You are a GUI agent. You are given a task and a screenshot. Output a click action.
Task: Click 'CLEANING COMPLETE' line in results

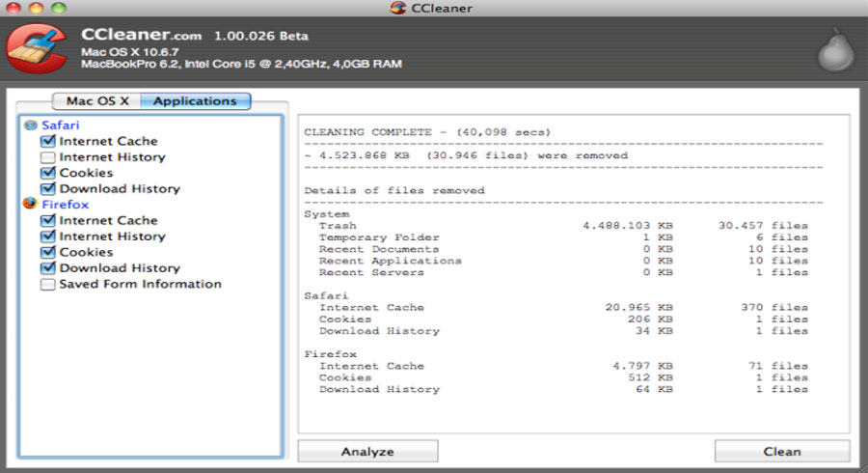(427, 132)
